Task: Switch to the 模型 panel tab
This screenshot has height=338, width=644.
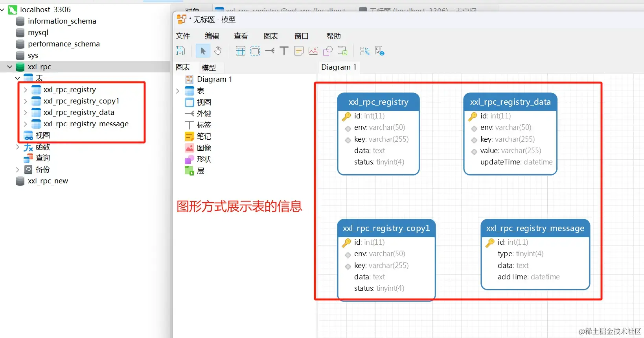Action: click(209, 68)
